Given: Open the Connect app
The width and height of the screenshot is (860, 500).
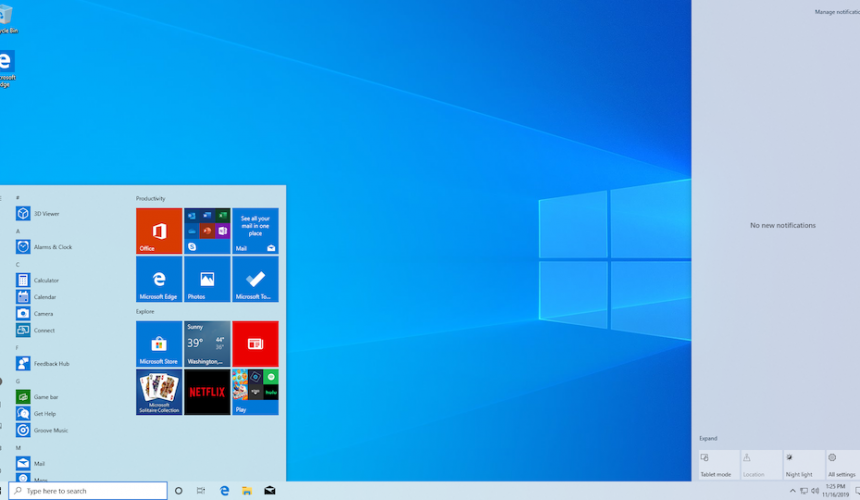Looking at the screenshot, I should click(x=36, y=330).
